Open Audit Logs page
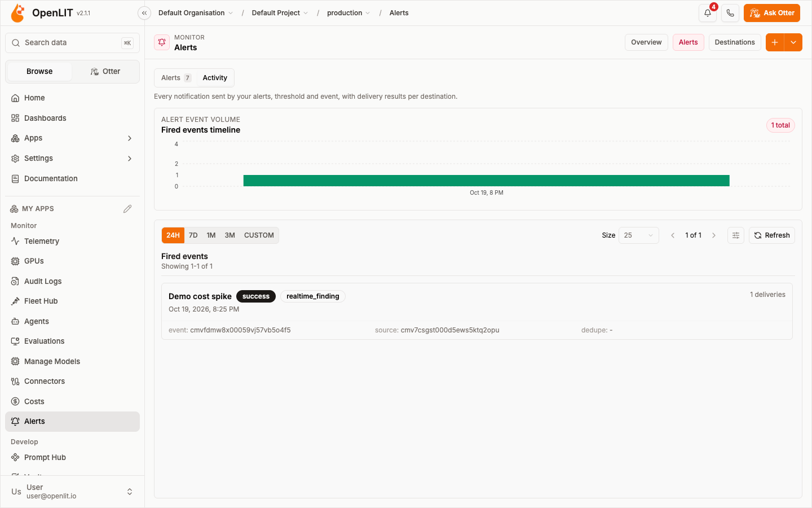Screen dimensions: 812x508 click(72, 281)
